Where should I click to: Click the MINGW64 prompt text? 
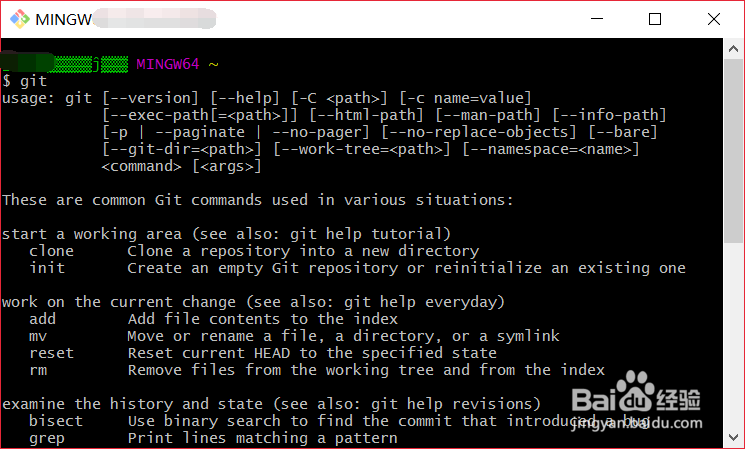(x=167, y=64)
